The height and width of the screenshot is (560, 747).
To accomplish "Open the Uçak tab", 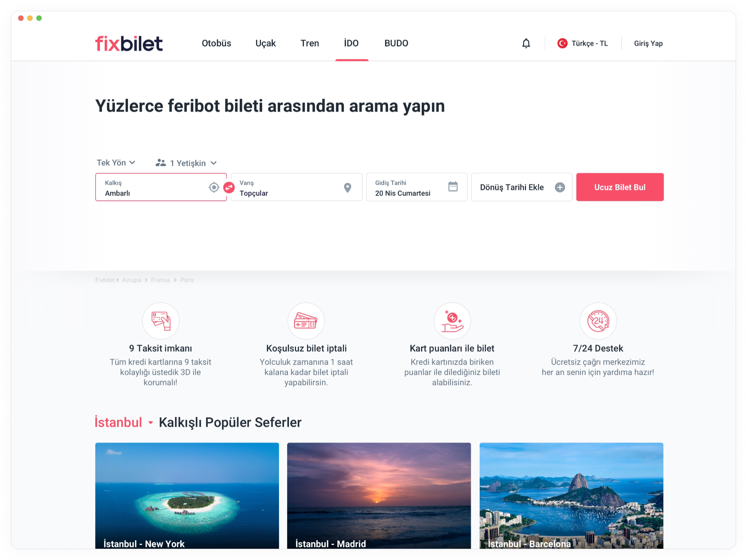I will pyautogui.click(x=265, y=43).
